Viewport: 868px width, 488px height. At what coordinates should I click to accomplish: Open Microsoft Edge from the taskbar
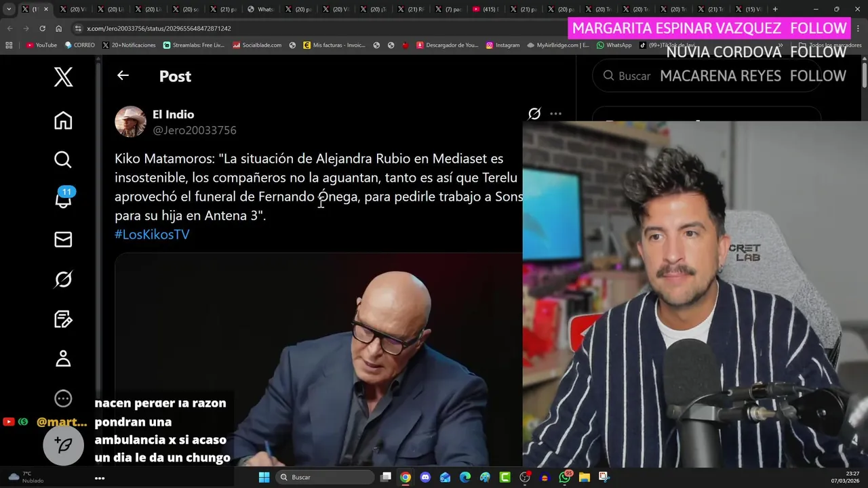coord(465,477)
